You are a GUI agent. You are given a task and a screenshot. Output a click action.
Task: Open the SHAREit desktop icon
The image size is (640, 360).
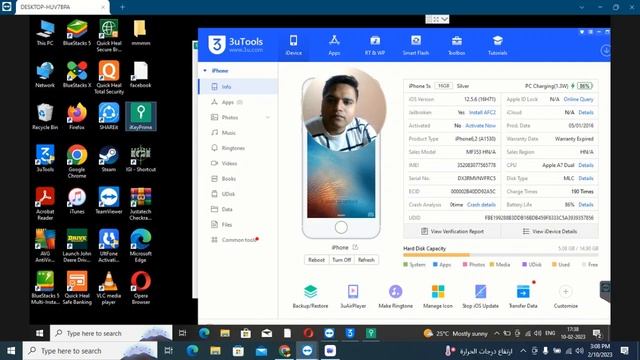(109, 116)
